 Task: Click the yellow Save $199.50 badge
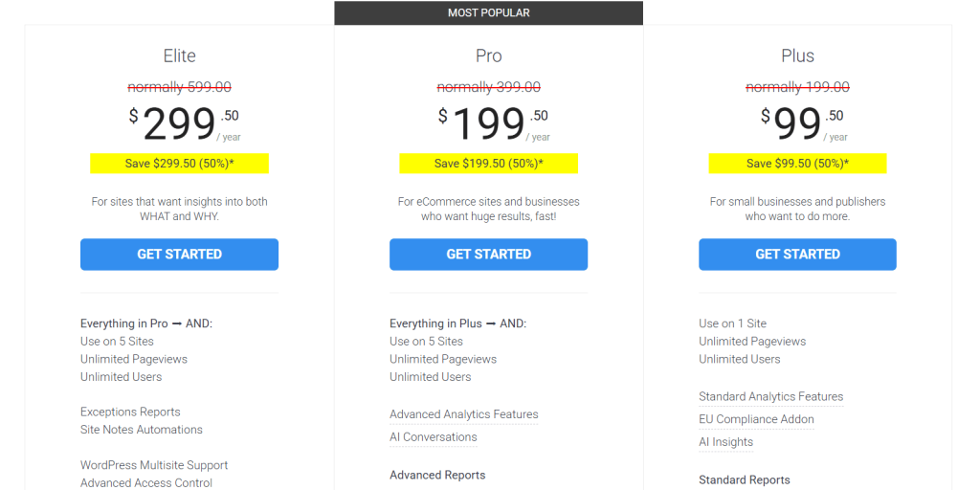(488, 164)
